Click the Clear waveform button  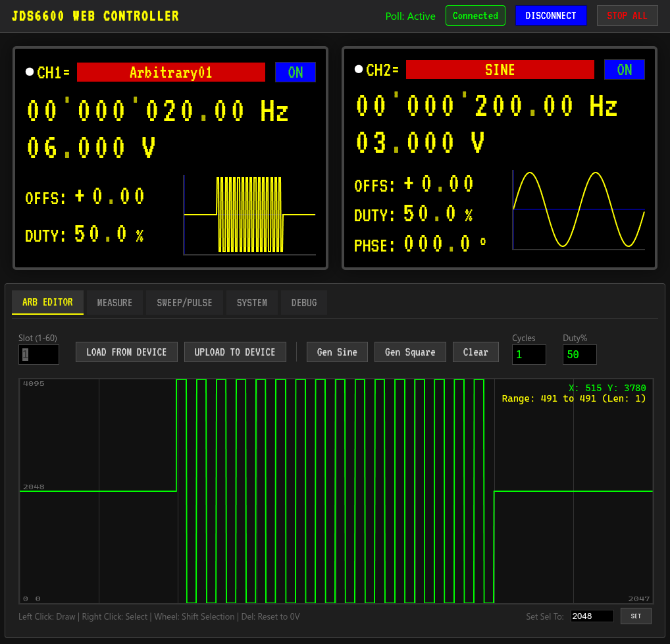coord(476,352)
